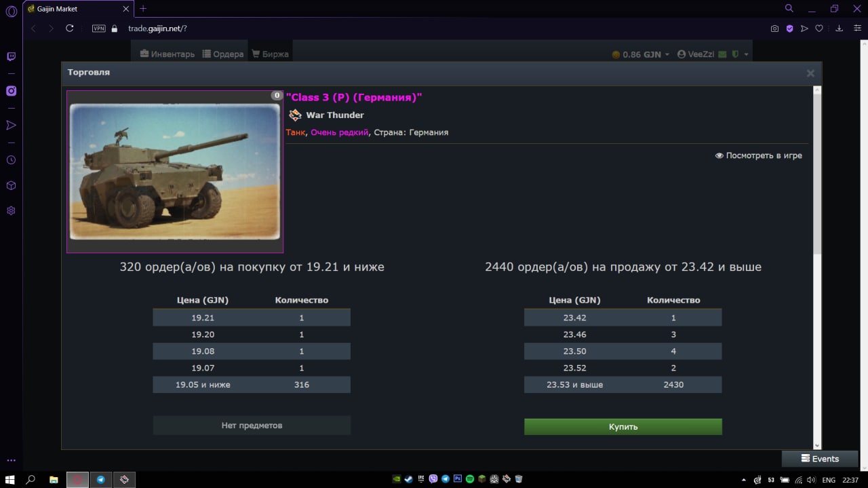This screenshot has height=488, width=868.
Task: Take snapshot with camera icon
Action: click(x=774, y=29)
